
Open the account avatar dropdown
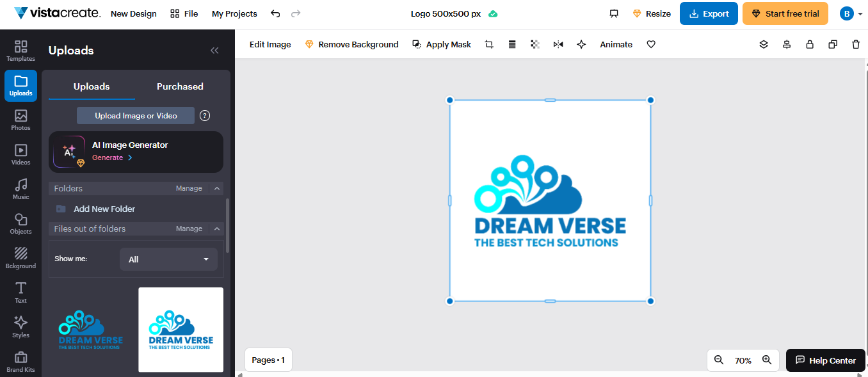(x=851, y=13)
